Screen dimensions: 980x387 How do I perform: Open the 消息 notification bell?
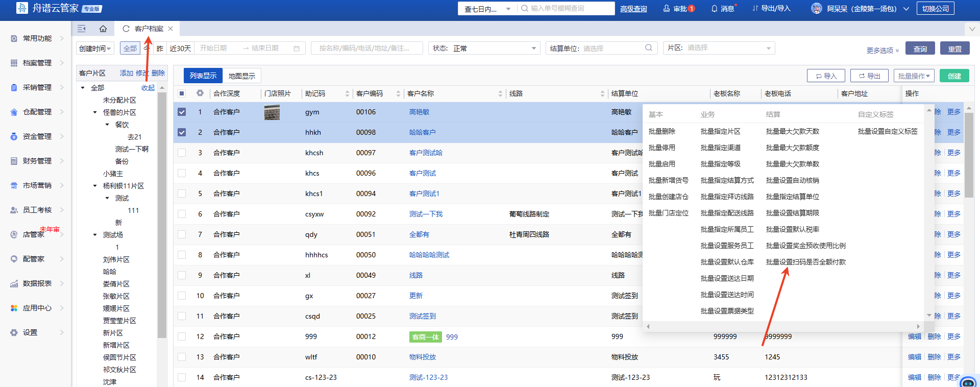[715, 9]
